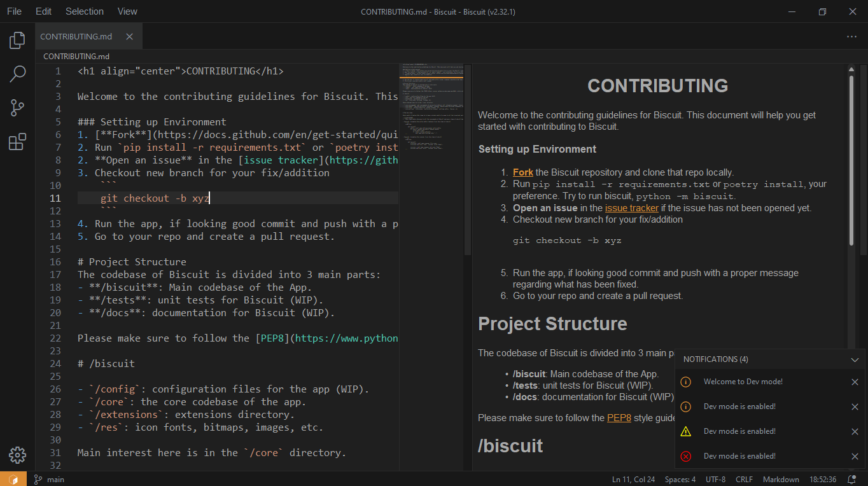Image resolution: width=868 pixels, height=486 pixels.
Task: Open the editor more actions ellipsis
Action: (851, 36)
